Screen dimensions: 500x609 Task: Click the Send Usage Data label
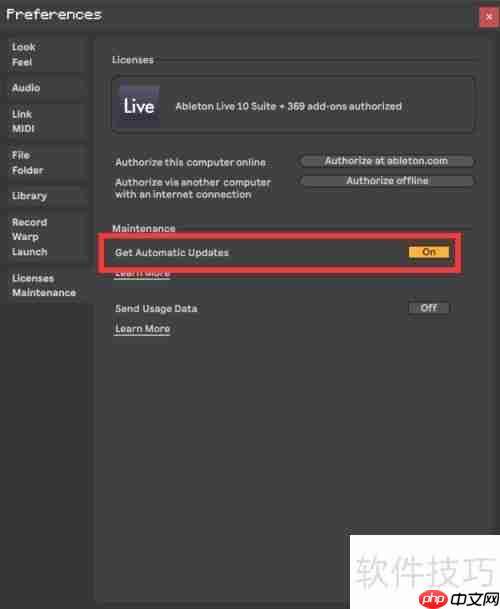pos(156,309)
